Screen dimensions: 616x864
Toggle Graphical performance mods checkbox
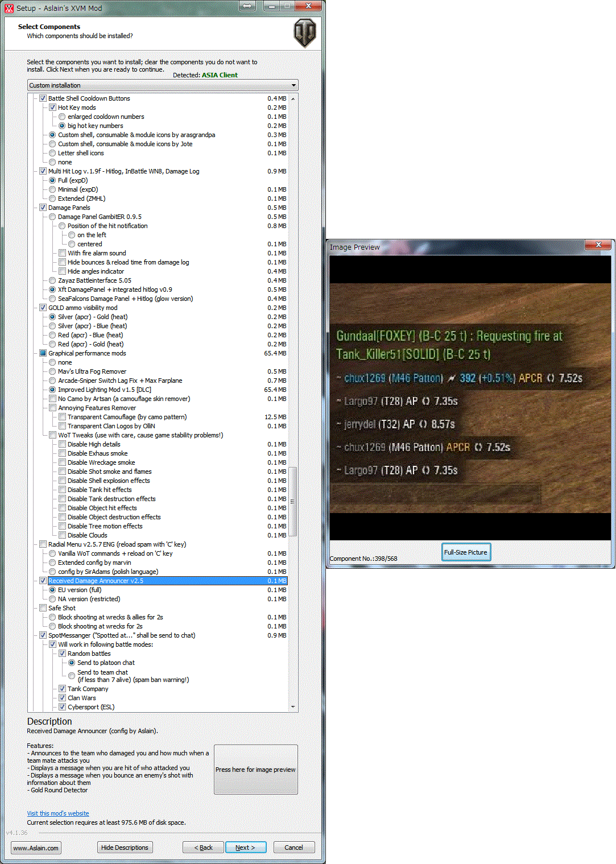[43, 353]
